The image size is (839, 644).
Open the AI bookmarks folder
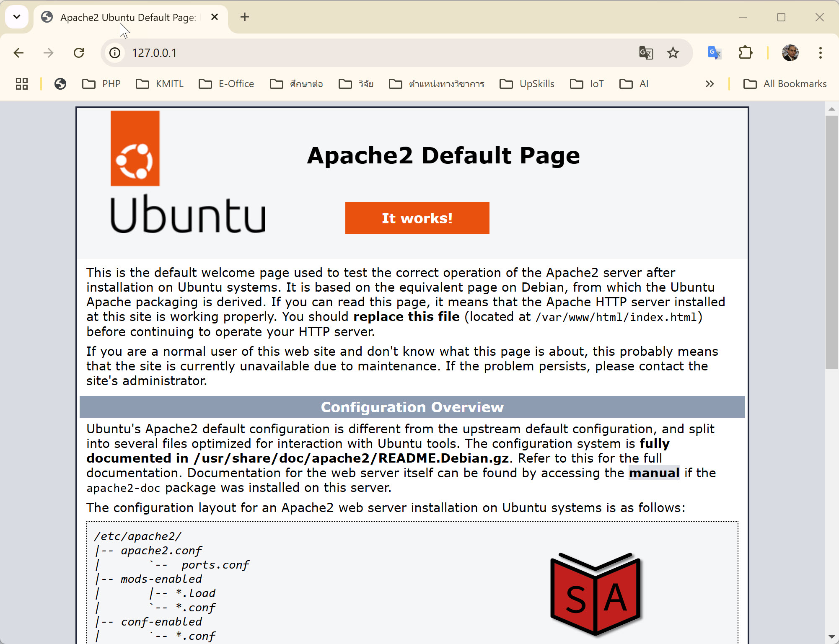click(634, 84)
